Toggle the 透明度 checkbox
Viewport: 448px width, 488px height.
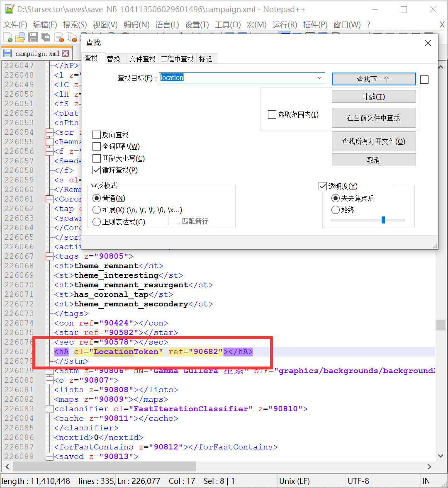click(322, 186)
